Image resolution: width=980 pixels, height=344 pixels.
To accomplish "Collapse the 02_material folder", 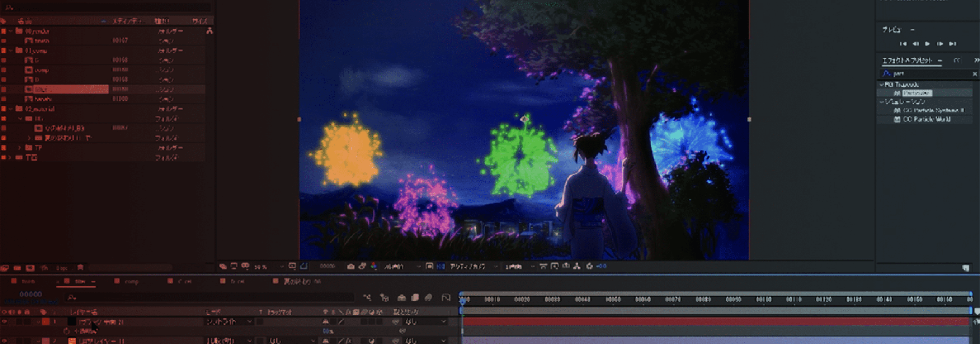I will pos(11,109).
